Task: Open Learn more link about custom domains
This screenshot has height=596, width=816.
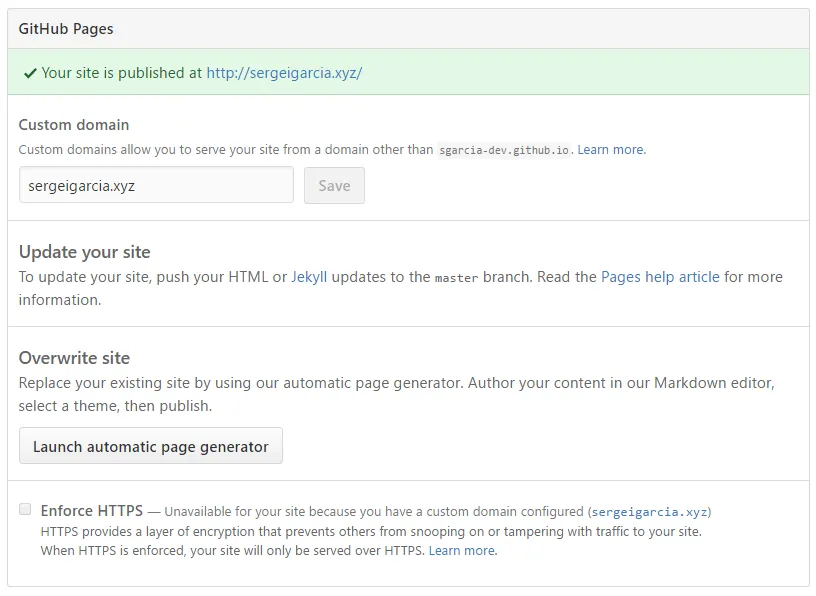Action: click(x=611, y=150)
